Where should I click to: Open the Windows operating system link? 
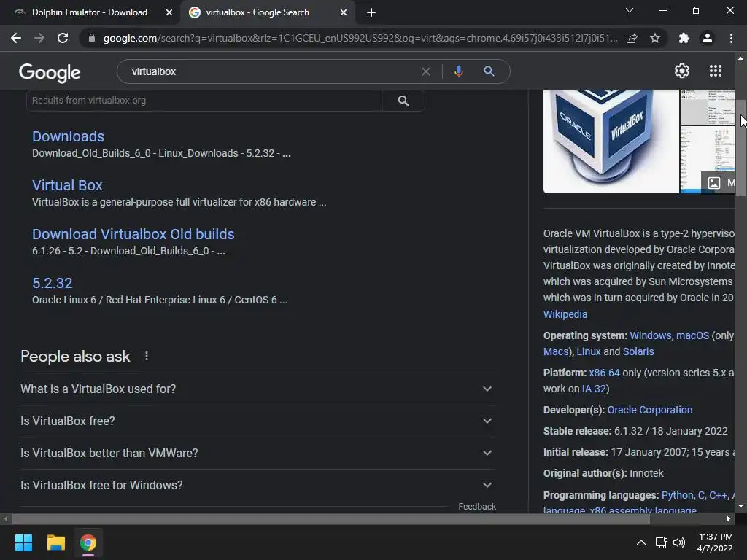[x=650, y=335]
